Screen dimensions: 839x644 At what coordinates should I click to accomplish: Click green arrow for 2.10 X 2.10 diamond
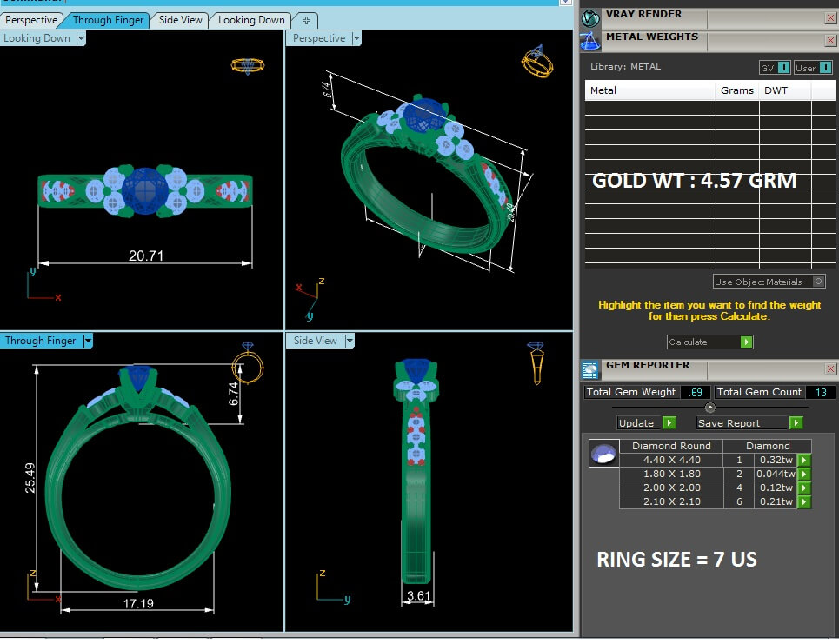(x=804, y=502)
